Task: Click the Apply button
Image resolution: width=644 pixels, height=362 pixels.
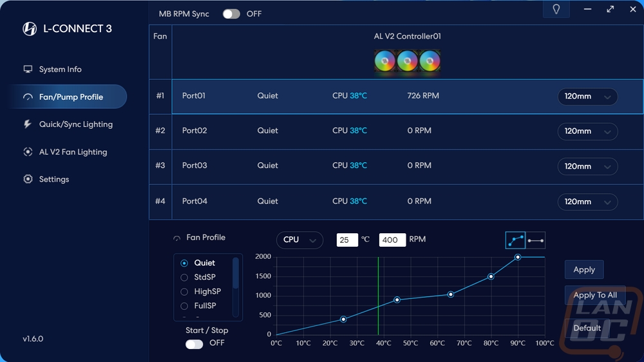Action: coord(584,269)
